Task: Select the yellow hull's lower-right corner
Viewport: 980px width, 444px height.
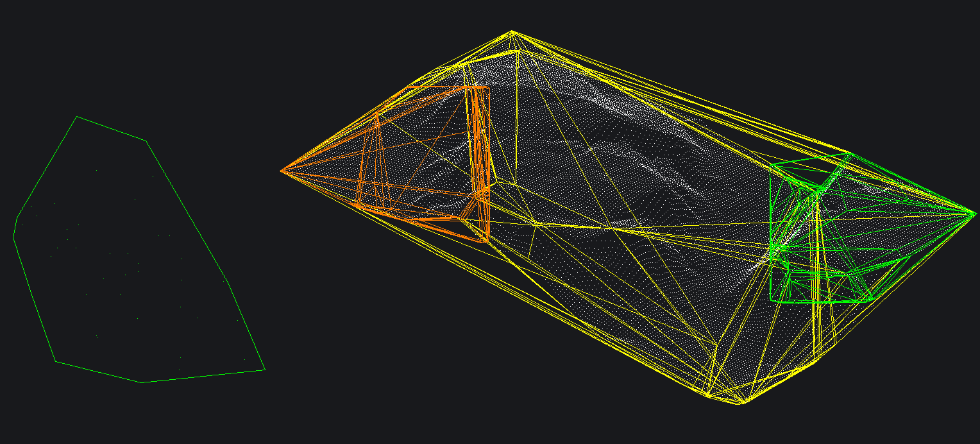Action: click(x=816, y=363)
